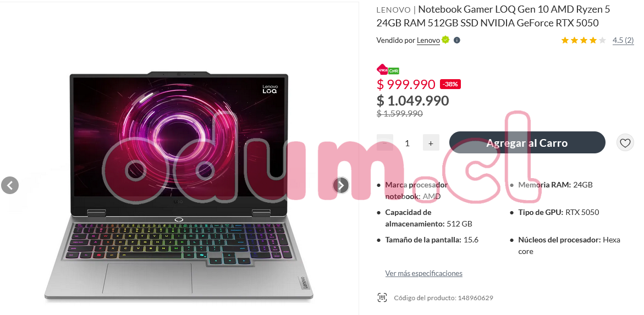The image size is (644, 315).
Task: Decrease quantity with minus button
Action: pyautogui.click(x=385, y=142)
